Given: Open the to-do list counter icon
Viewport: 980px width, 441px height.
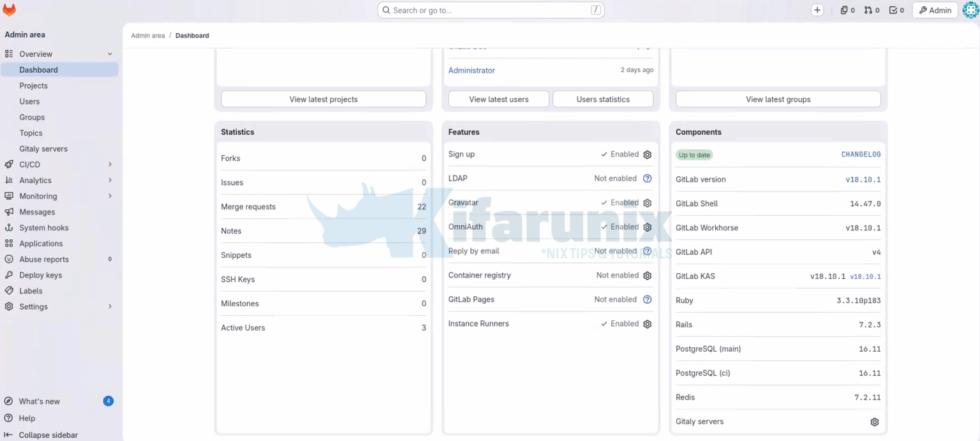Looking at the screenshot, I should pyautogui.click(x=896, y=10).
